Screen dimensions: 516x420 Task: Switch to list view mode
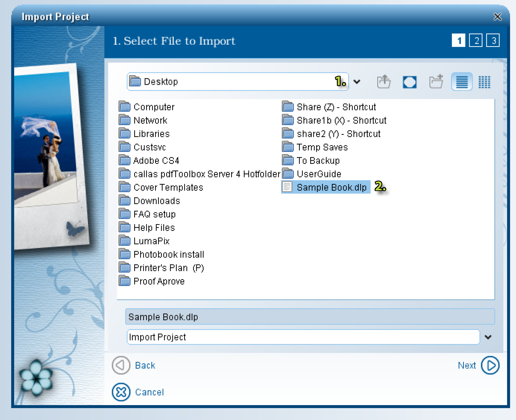click(462, 82)
